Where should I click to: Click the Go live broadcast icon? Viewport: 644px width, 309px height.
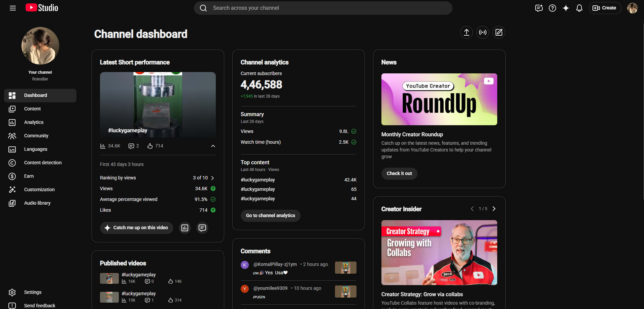pos(483,32)
